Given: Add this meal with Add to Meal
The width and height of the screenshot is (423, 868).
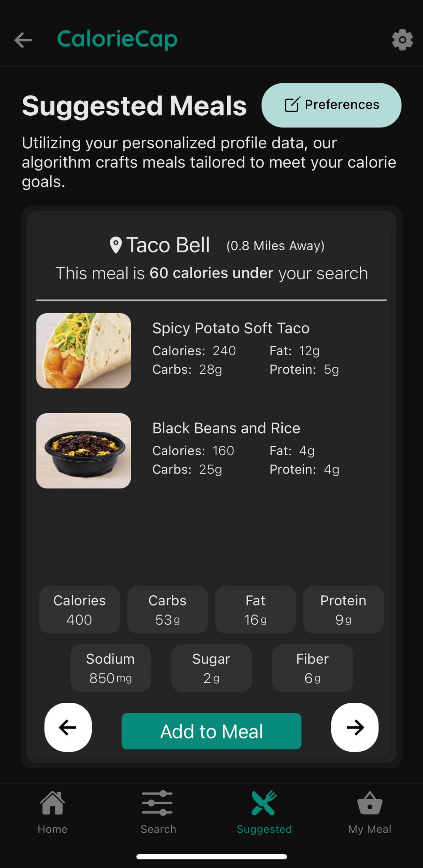Looking at the screenshot, I should coord(211,731).
